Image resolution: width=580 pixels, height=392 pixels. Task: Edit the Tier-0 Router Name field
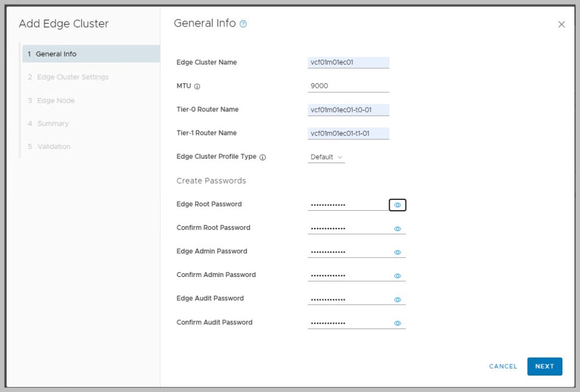coord(348,109)
